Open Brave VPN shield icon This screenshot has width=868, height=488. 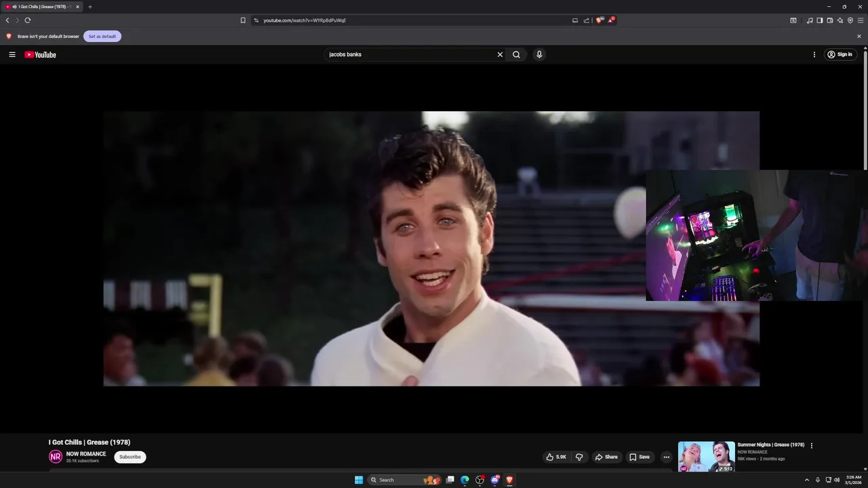coord(850,20)
